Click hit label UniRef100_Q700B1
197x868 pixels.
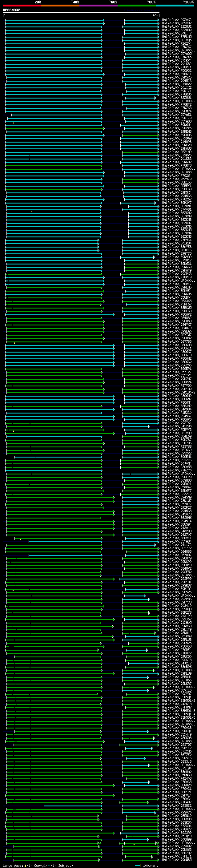(x=177, y=210)
